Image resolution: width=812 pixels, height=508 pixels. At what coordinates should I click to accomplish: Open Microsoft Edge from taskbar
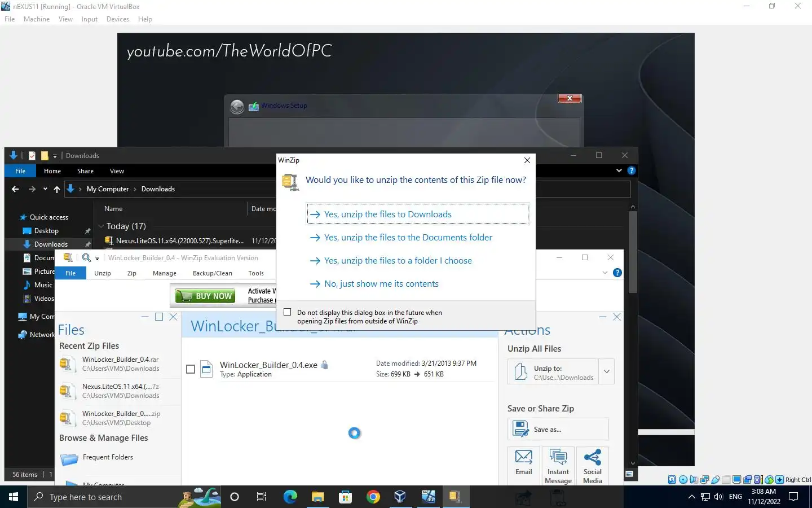[x=290, y=497]
